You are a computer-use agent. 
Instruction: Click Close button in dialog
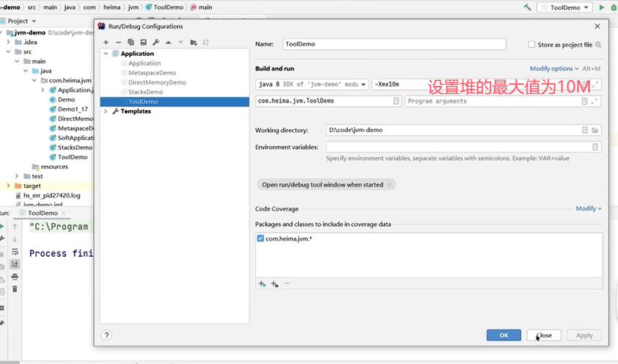coord(544,335)
